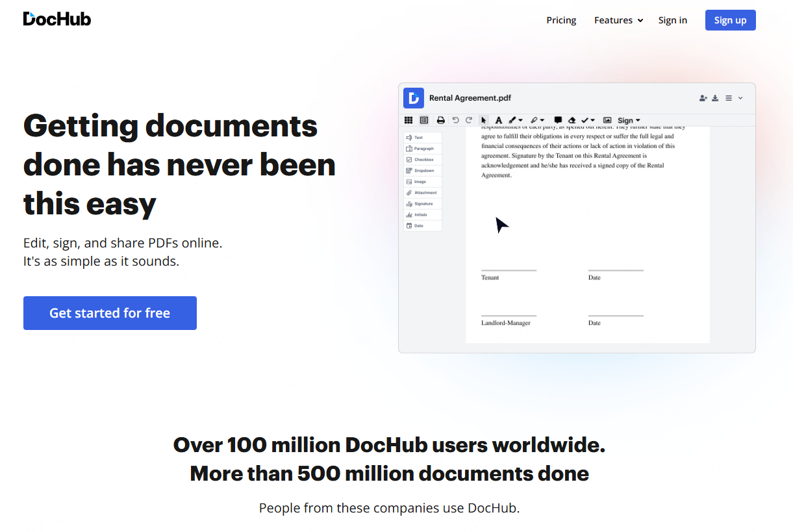
Task: Select the Print icon in the toolbar
Action: tap(441, 120)
